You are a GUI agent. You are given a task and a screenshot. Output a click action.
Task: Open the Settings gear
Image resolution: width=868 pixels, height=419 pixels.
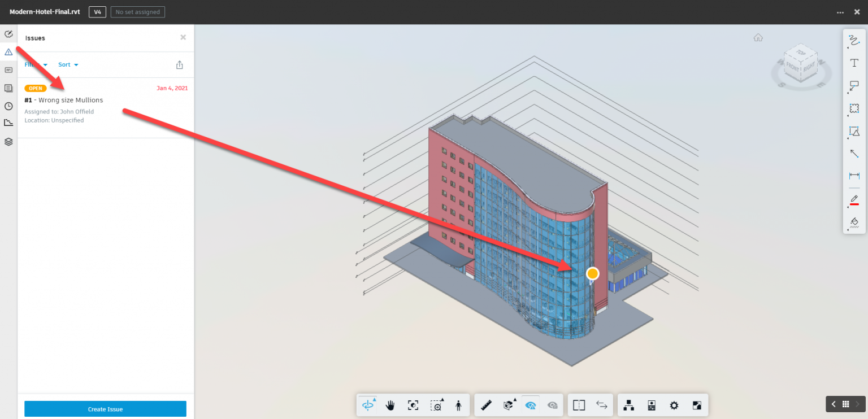pos(674,405)
